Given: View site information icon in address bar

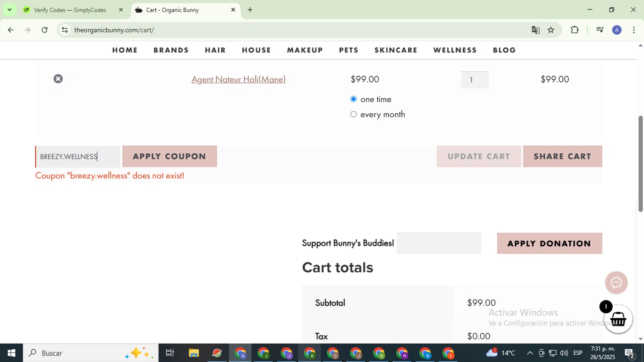Looking at the screenshot, I should (65, 30).
